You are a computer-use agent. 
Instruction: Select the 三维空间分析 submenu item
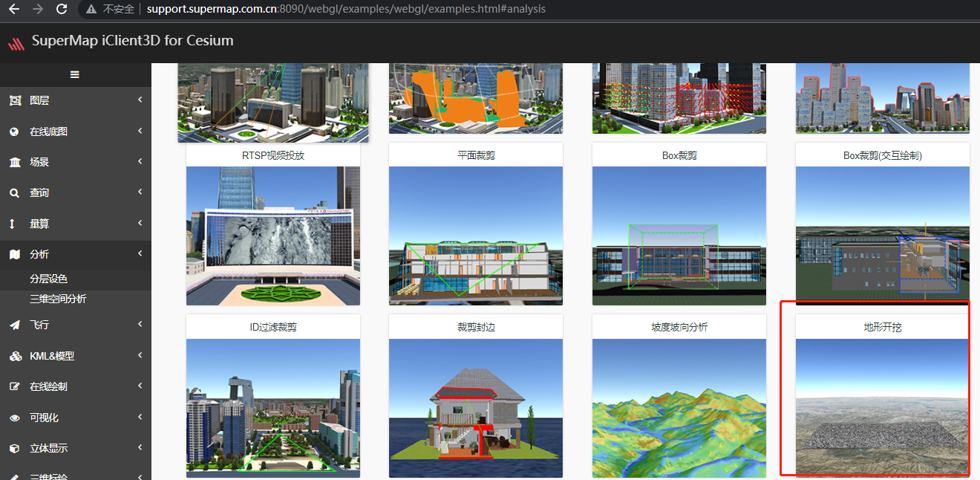[58, 299]
